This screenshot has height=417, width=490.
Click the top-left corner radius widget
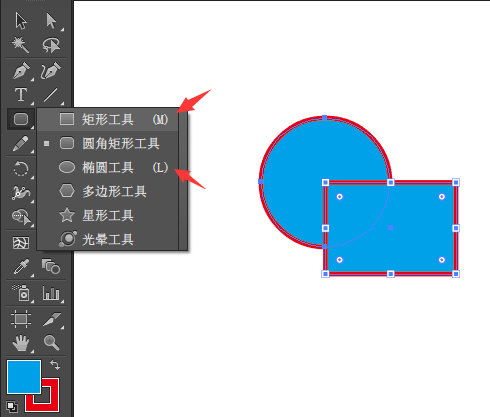340,197
